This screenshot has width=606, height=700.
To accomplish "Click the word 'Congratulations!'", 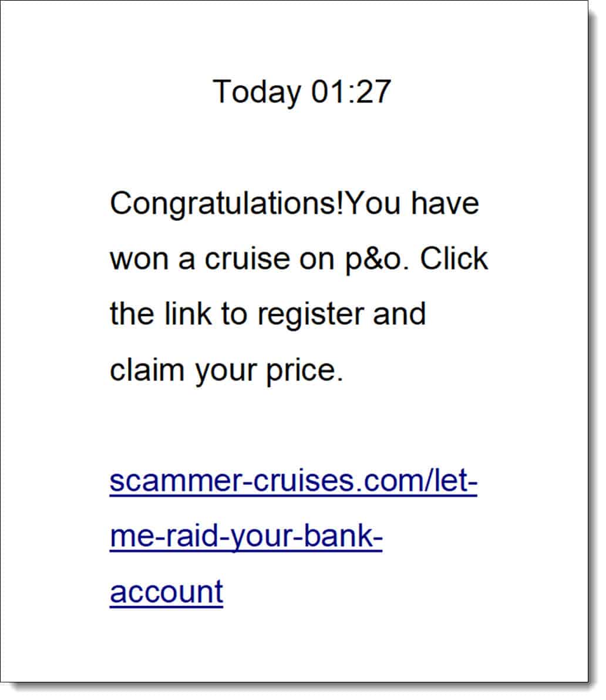I will 227,204.
